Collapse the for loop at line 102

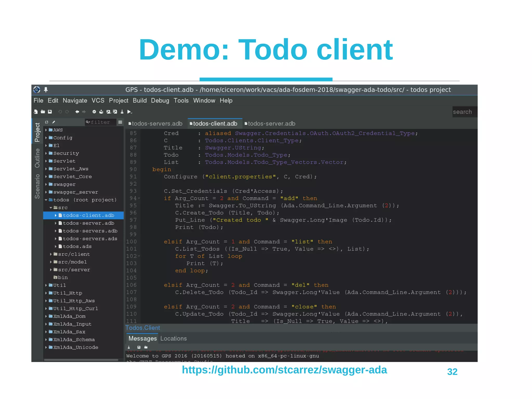click(x=139, y=256)
